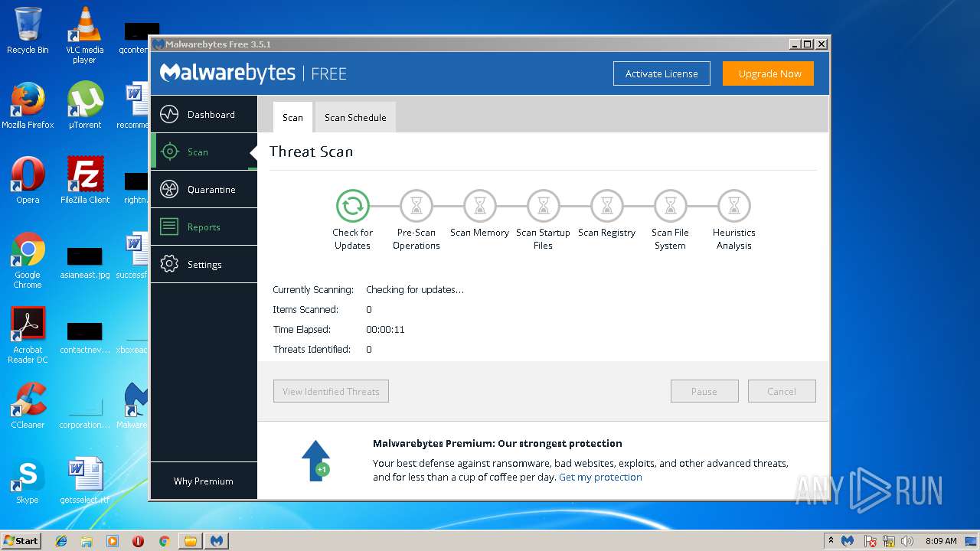Click the Threat Scan heading
The width and height of the screenshot is (980, 551).
coord(311,152)
